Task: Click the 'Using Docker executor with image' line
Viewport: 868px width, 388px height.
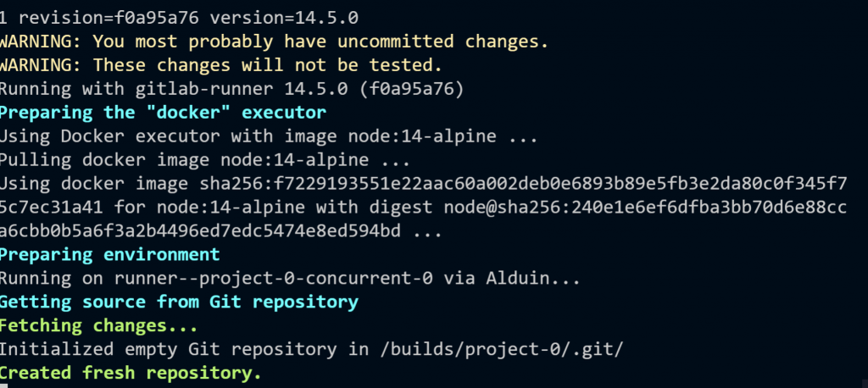Action: pyautogui.click(x=269, y=136)
